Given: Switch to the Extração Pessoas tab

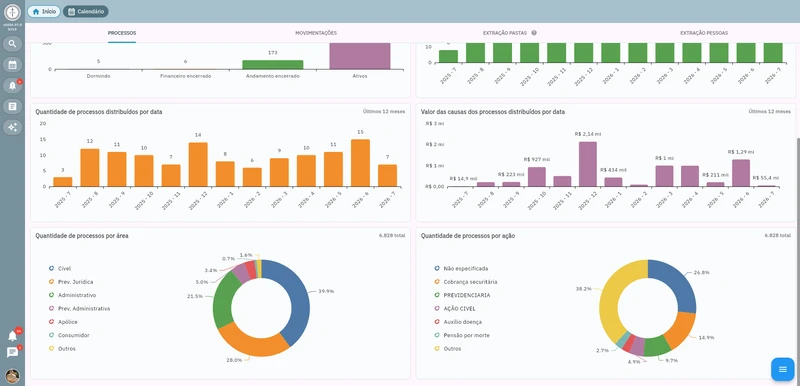Looking at the screenshot, I should (704, 33).
